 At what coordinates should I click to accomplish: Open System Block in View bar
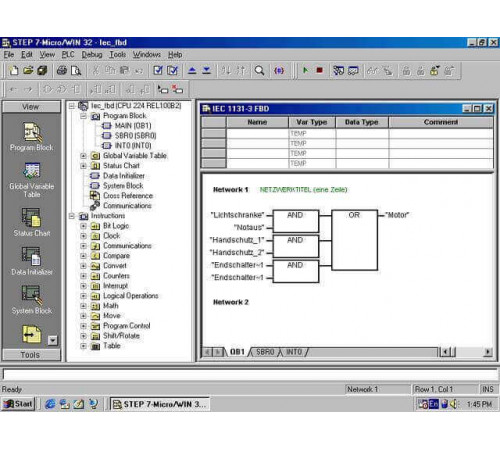pos(32,300)
